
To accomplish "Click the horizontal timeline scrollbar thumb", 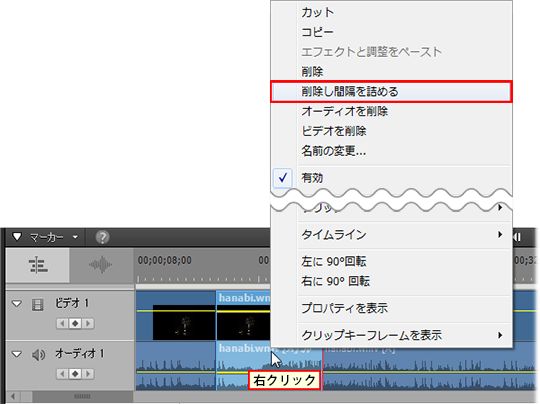I will 83,396.
